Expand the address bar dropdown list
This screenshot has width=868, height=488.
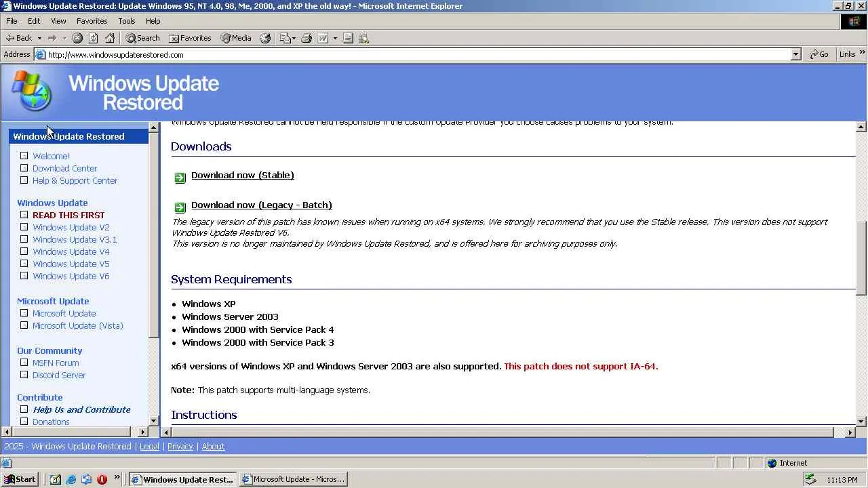pyautogui.click(x=796, y=55)
